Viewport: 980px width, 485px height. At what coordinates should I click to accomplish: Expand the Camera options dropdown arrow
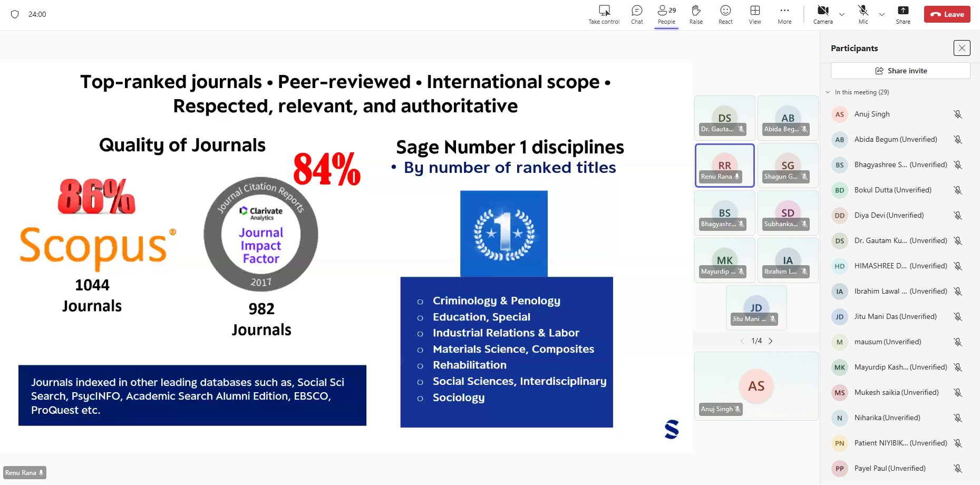pyautogui.click(x=842, y=15)
